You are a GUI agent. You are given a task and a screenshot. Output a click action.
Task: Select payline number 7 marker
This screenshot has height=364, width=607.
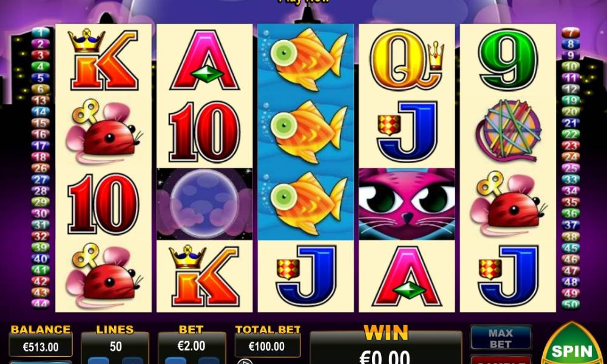571,33
